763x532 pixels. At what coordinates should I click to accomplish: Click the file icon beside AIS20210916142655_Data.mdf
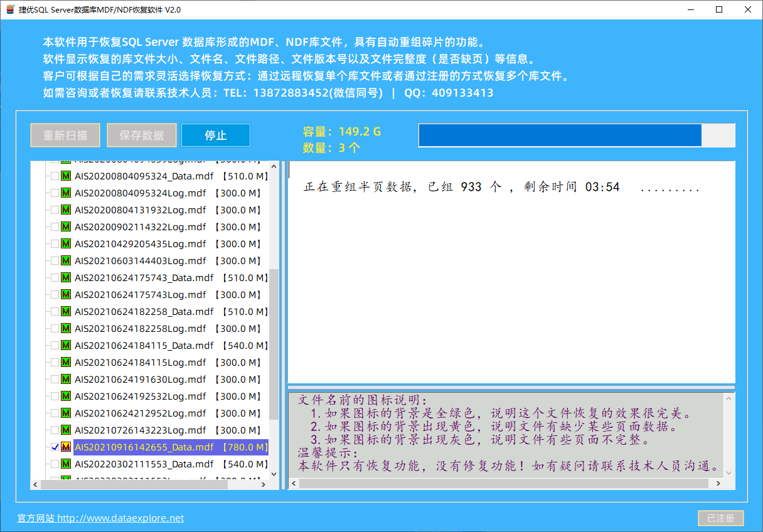(66, 447)
